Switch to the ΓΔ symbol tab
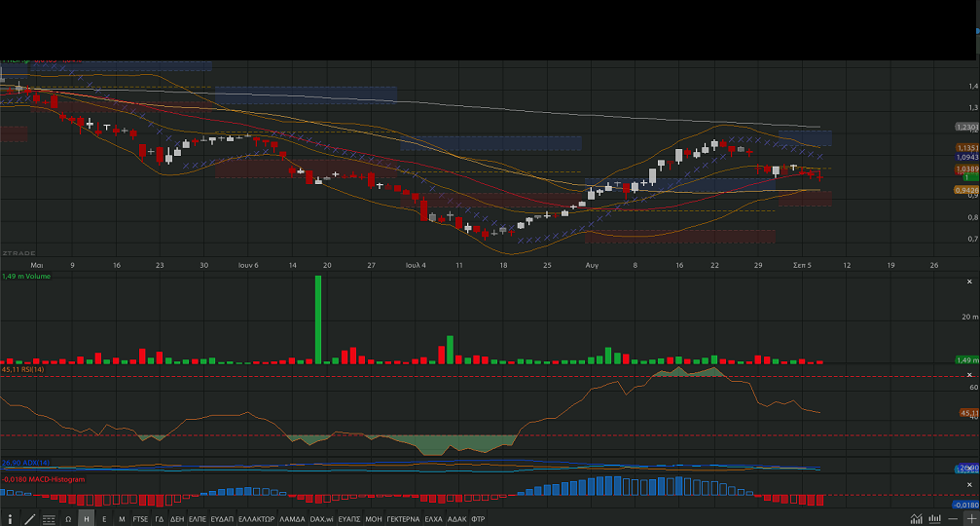Viewport: 980px width, 526px height. (x=160, y=519)
